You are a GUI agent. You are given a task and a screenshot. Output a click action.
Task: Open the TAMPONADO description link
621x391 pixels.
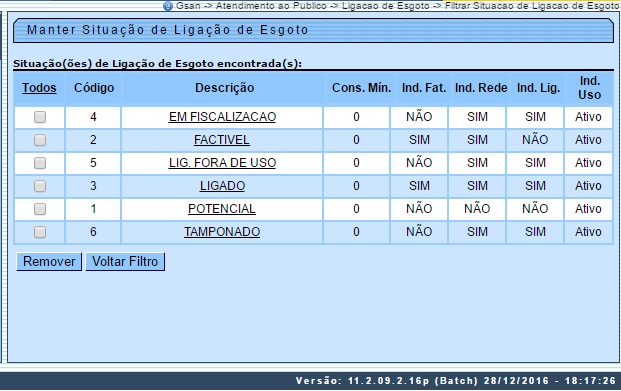click(222, 232)
